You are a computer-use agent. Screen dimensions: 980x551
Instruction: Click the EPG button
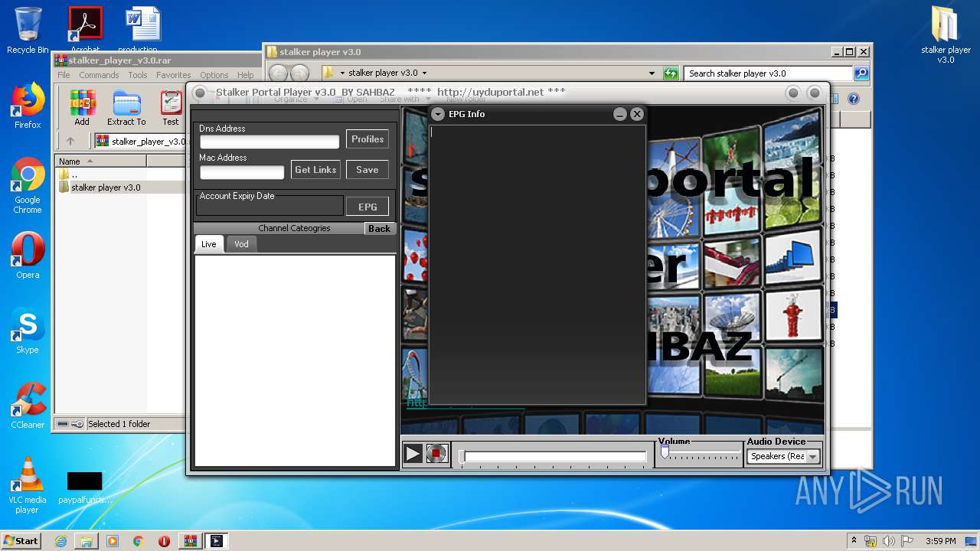[x=367, y=207]
